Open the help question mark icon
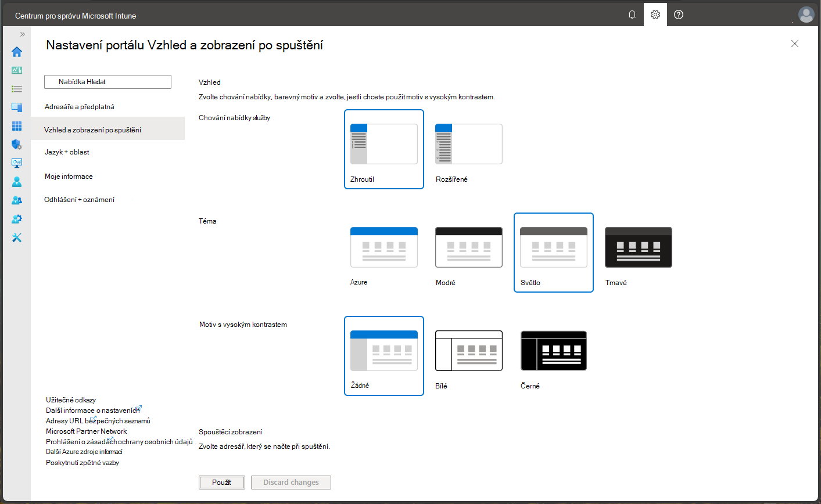This screenshot has width=821, height=504. click(x=679, y=15)
